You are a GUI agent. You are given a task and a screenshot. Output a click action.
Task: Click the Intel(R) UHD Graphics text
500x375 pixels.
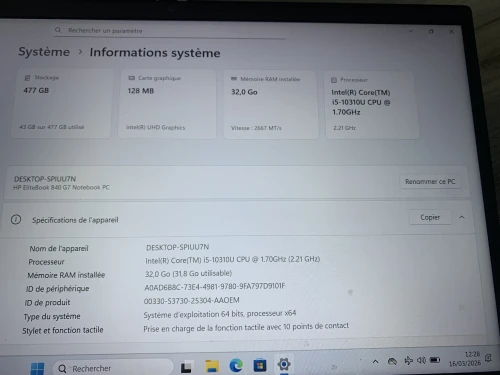click(x=155, y=127)
